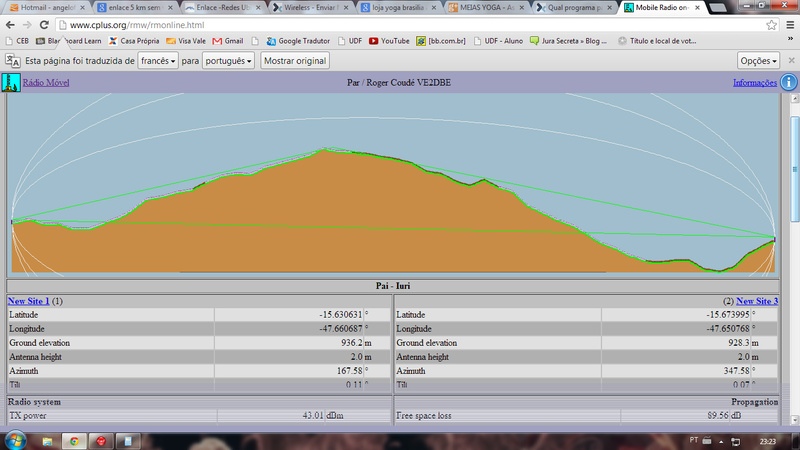Open the YouTube bookmark
Screen dimensions: 800x450
click(x=389, y=41)
